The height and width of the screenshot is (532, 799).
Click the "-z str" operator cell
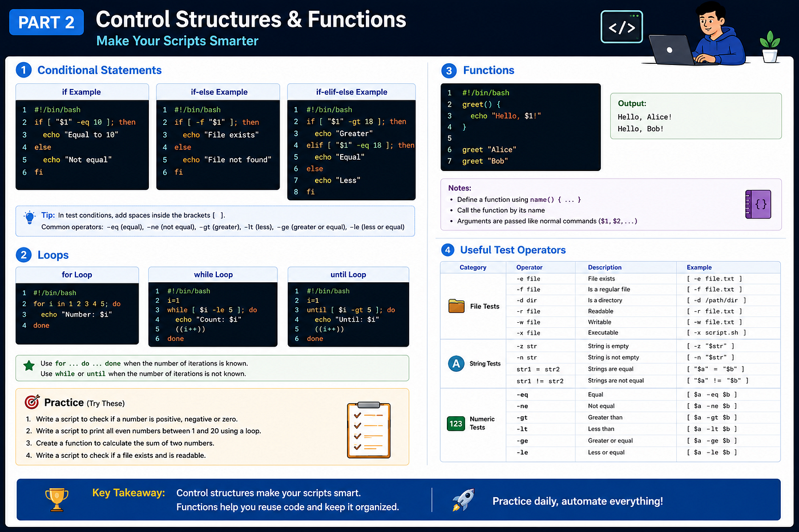click(527, 347)
